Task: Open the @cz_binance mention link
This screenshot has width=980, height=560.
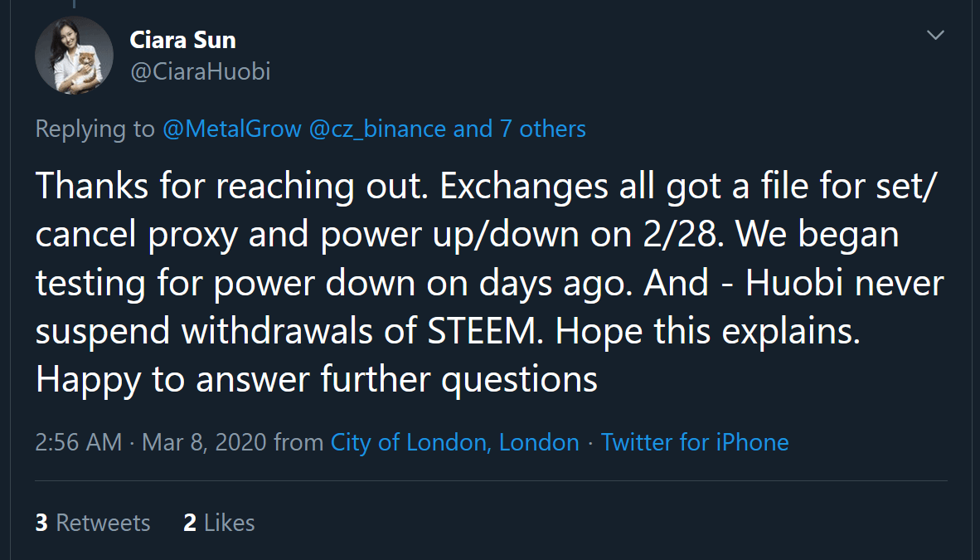Action: click(x=377, y=129)
